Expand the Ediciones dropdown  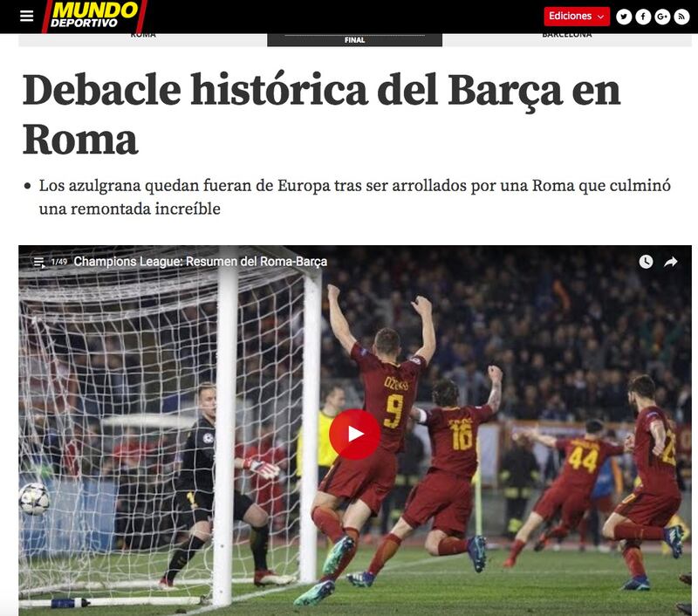pos(577,17)
